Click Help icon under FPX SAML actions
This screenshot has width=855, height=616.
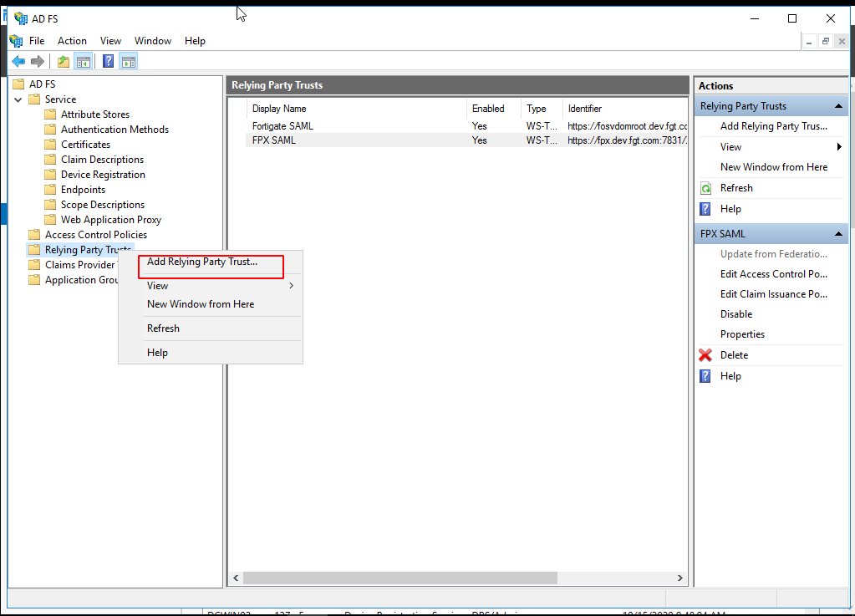tap(705, 376)
